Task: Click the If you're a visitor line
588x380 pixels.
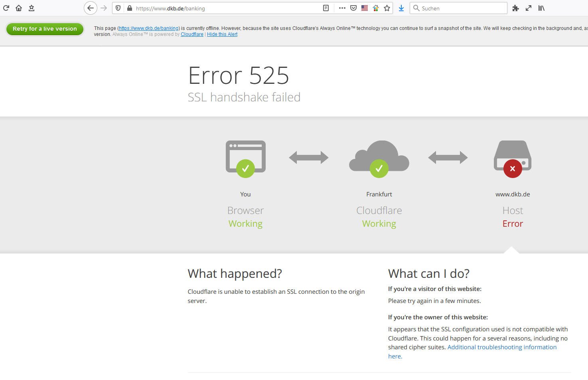Action: (435, 289)
